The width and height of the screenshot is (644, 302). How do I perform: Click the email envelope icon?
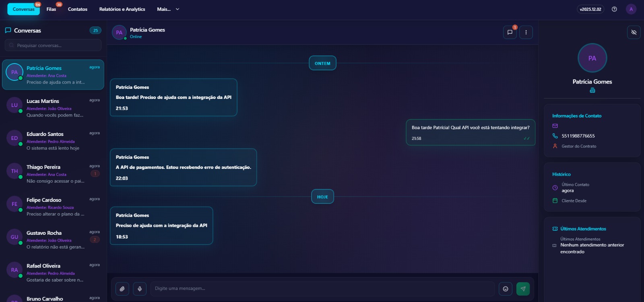tap(555, 125)
